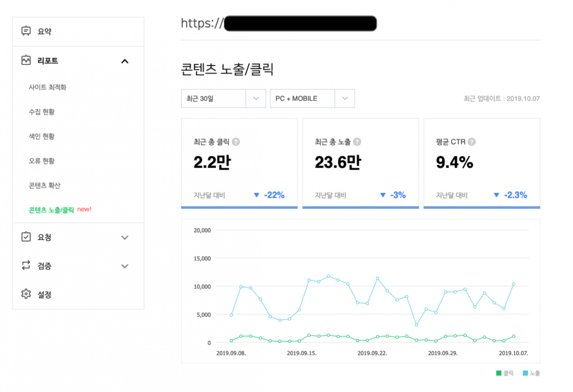Viewport: 573px width, 392px height.
Task: Open the 요청 checklist icon
Action: click(26, 237)
